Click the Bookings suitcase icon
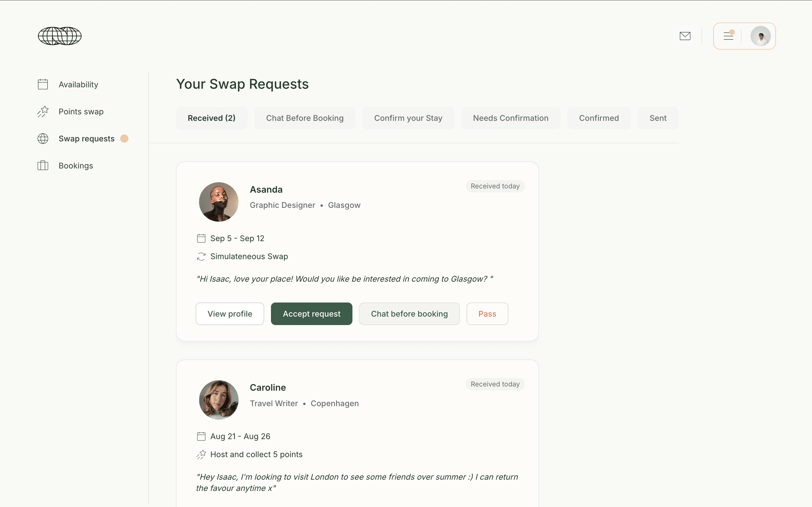812x507 pixels. (x=43, y=165)
